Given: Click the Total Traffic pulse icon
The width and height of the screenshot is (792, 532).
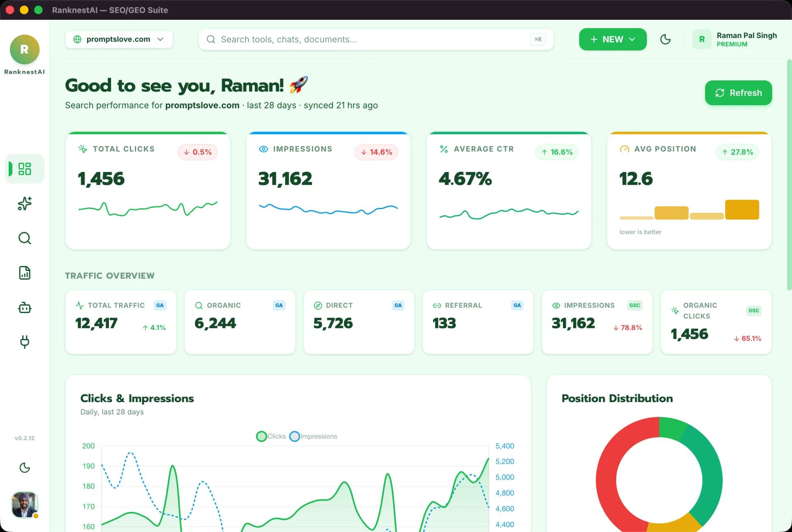Looking at the screenshot, I should (80, 305).
